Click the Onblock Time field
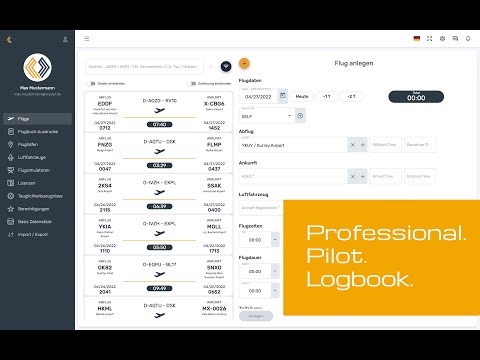 point(419,176)
